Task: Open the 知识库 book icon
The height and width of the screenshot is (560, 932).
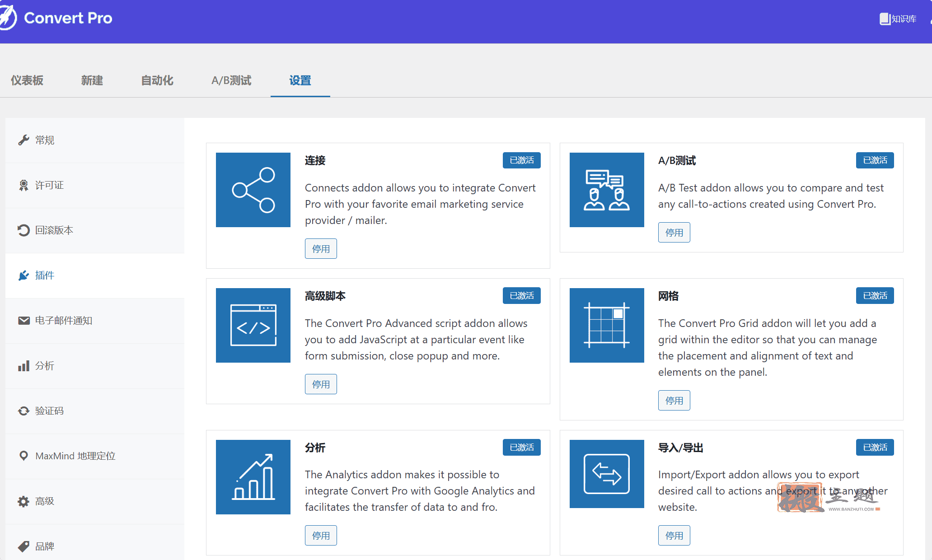Action: point(885,19)
